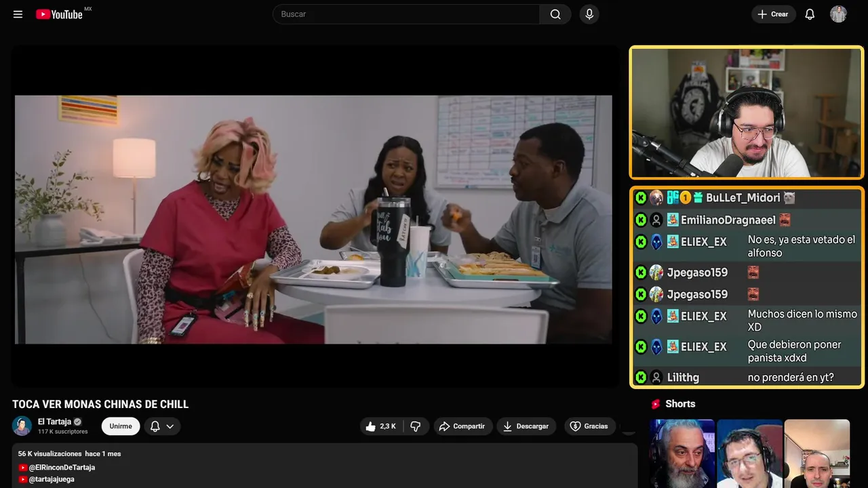
Task: Open the El Tartaja channel name link
Action: (x=54, y=422)
